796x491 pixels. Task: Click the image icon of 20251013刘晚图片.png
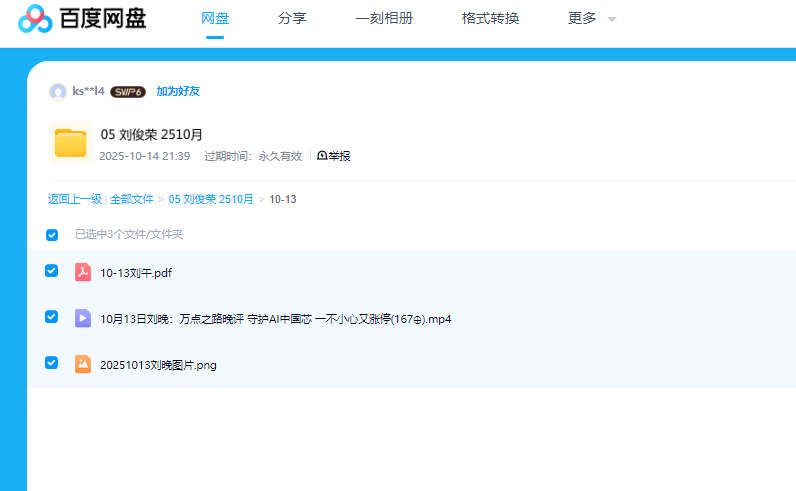pos(83,364)
